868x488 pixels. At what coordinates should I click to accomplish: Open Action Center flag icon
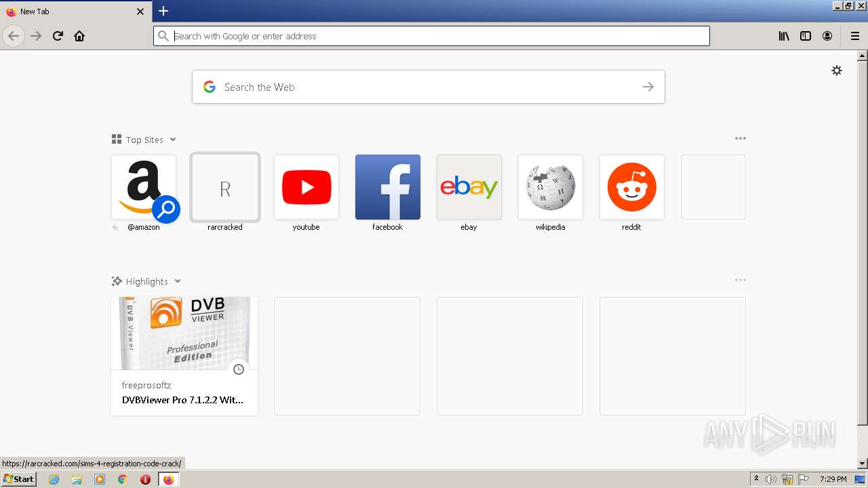804,479
